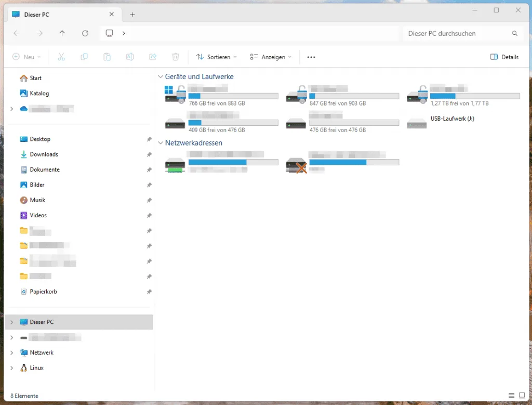532x405 pixels.
Task: Click the Share icon in the toolbar
Action: point(152,57)
